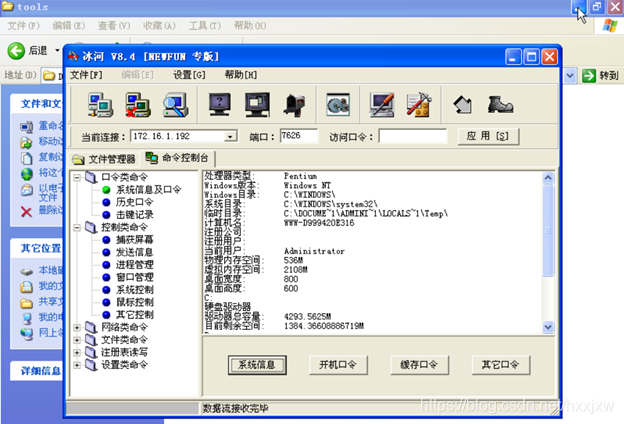Click the 转到 button in tools window
The image size is (624, 424).
601,76
